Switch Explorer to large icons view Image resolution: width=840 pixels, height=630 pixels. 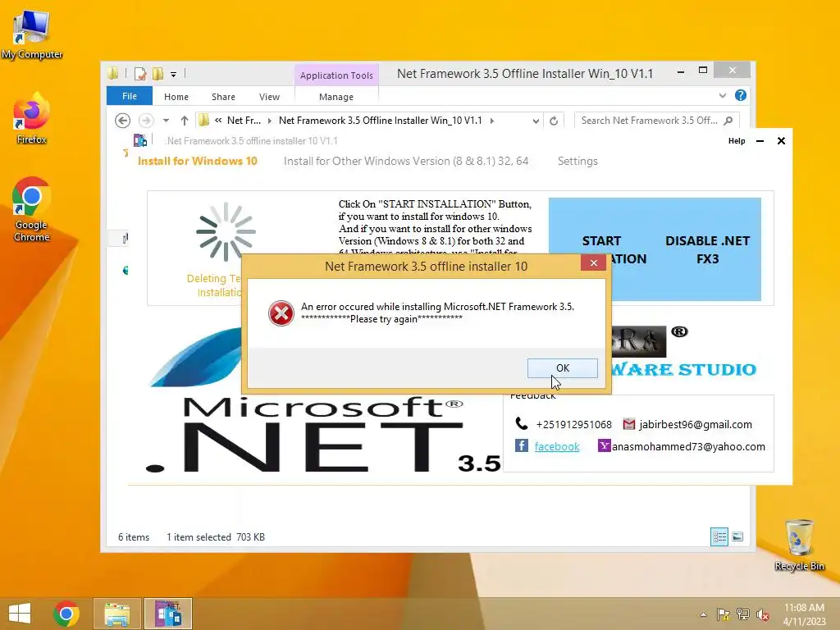point(737,536)
